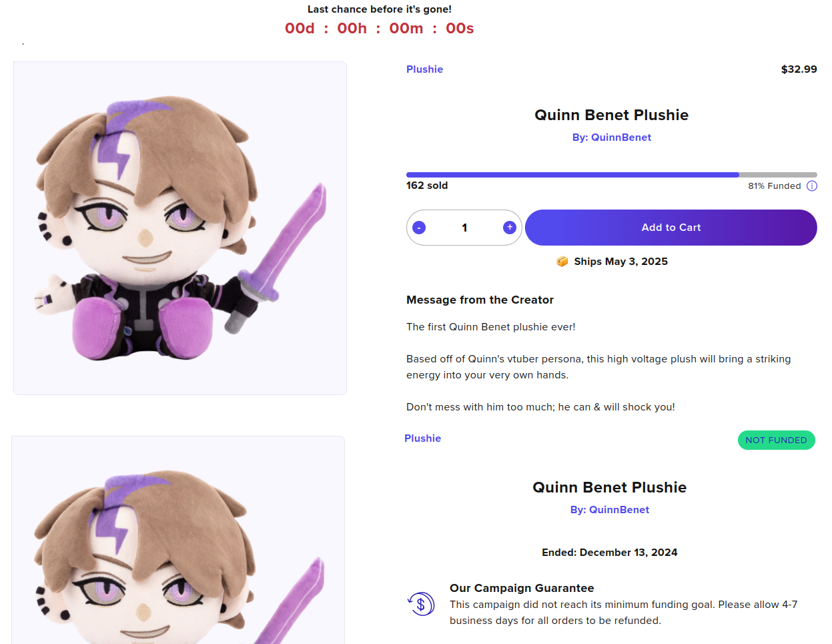Click the minus quantity button

pos(419,228)
